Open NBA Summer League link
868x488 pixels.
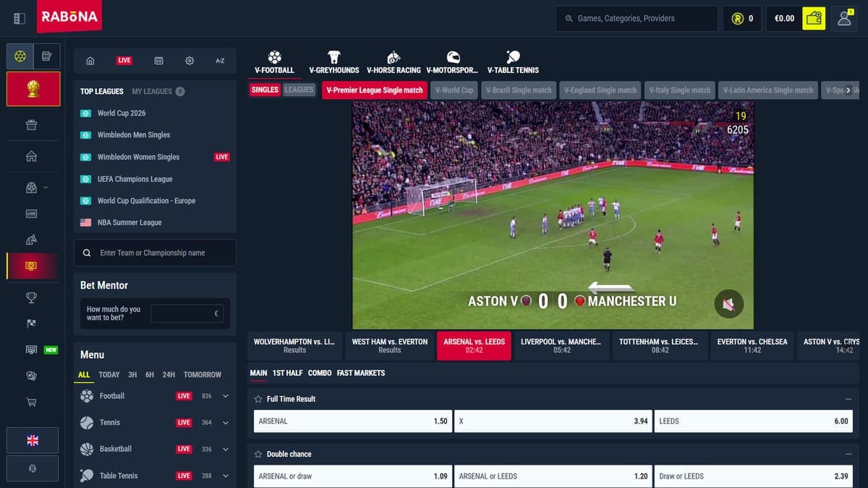coord(129,223)
